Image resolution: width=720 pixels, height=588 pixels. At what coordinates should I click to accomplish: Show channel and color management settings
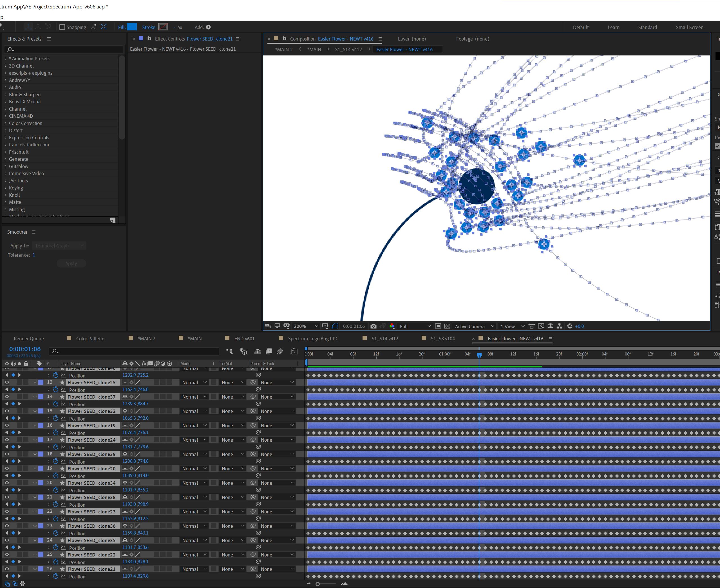coord(392,326)
